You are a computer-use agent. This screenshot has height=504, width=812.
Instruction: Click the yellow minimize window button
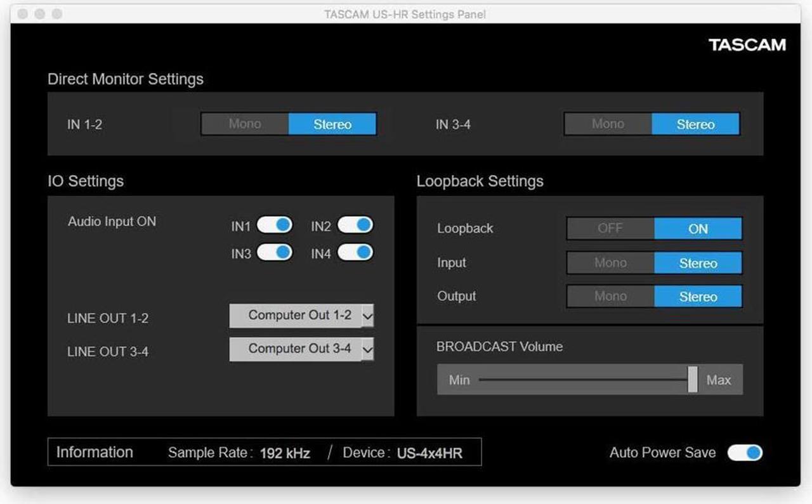40,14
